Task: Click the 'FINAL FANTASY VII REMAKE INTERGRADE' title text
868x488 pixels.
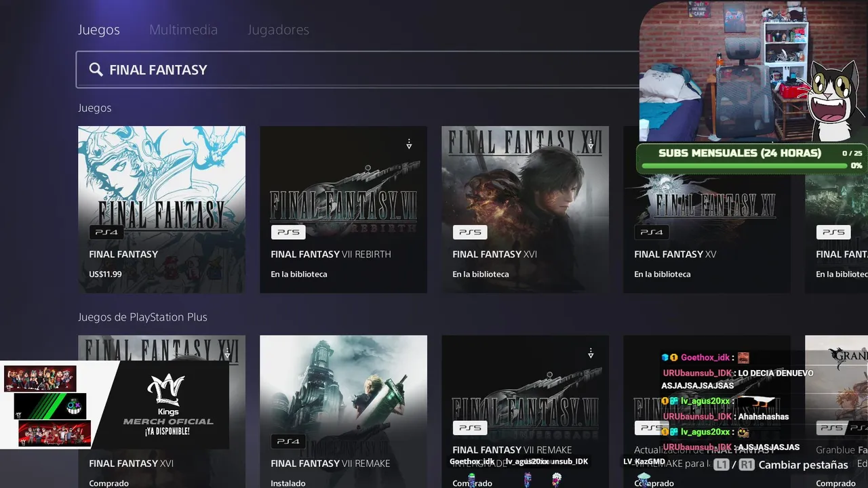Action: (512, 455)
